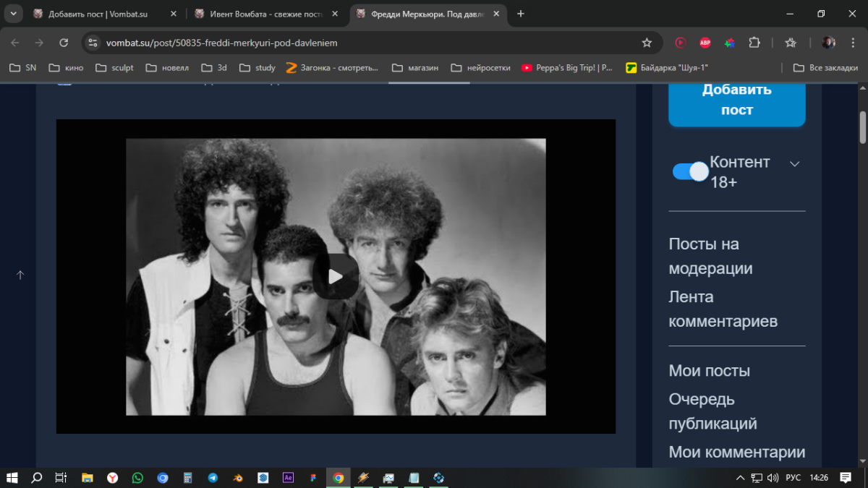Viewport: 868px width, 488px height.
Task: Open the новелл bookmarks folder
Action: click(x=167, y=67)
